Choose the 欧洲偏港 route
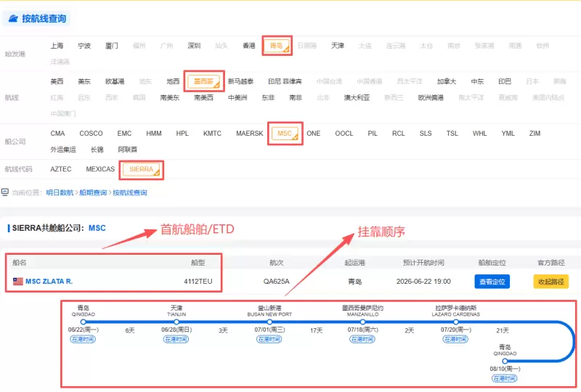 tap(431, 97)
